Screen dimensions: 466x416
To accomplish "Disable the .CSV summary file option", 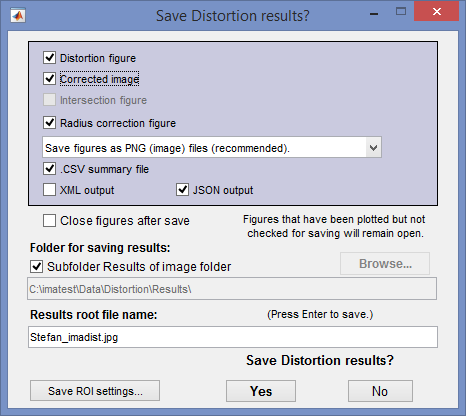I will tap(49, 169).
